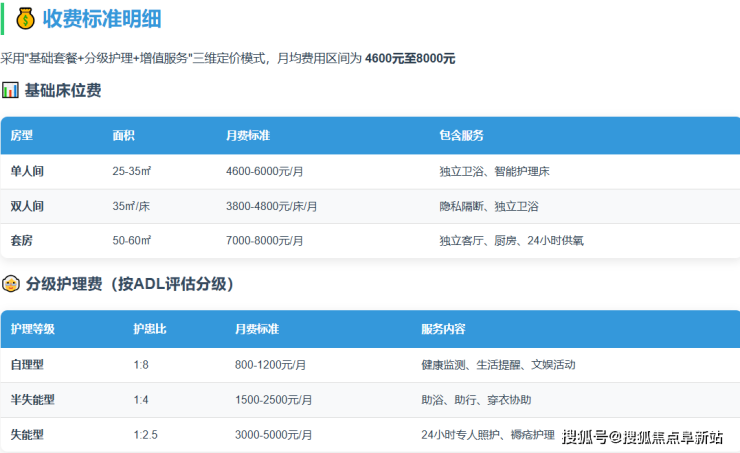Screen dimensions: 740x453
Task: Click the face icon beside 分级护理费
Action: coord(10,284)
